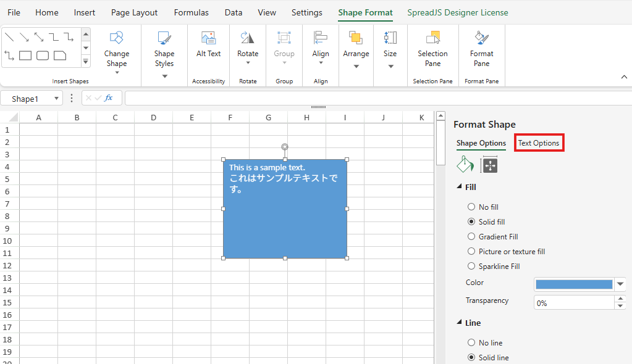Toggle the Format Pane

click(x=481, y=49)
